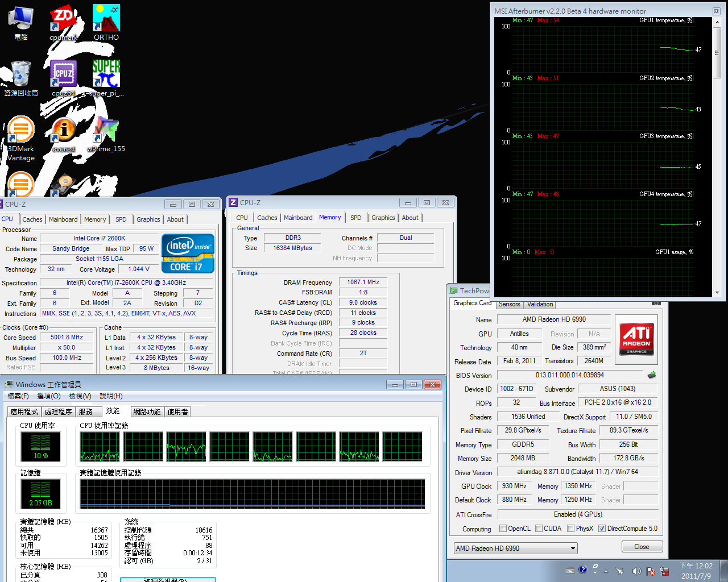Click the '5001.8 MHz' core speed value
Screen dimensions: 728x582
point(67,338)
